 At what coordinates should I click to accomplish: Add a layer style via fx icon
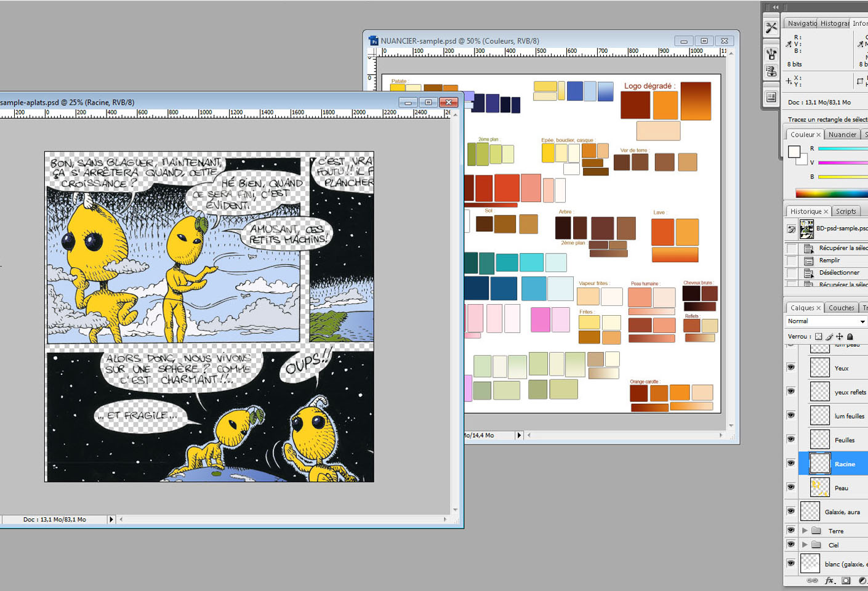pyautogui.click(x=829, y=581)
